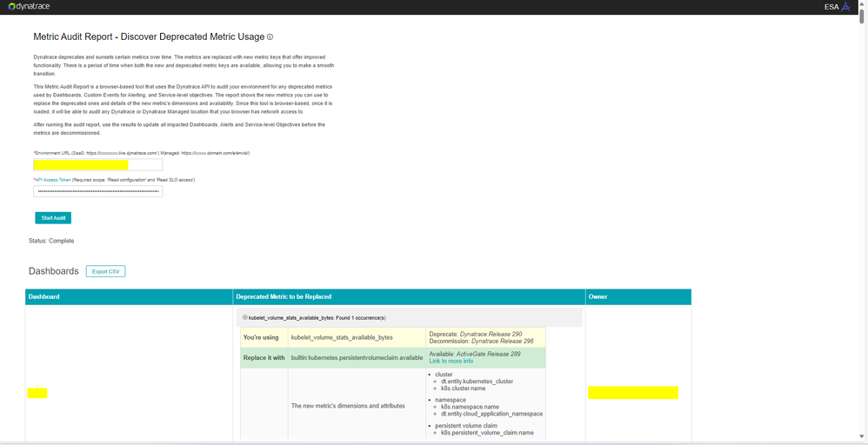This screenshot has width=868, height=445.
Task: Click the Start Audit button
Action: (53, 218)
